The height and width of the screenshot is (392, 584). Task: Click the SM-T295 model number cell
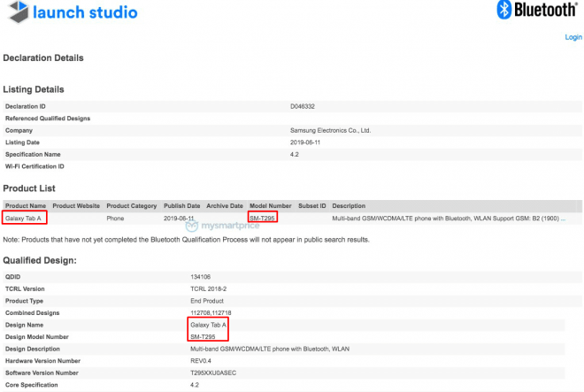click(262, 219)
